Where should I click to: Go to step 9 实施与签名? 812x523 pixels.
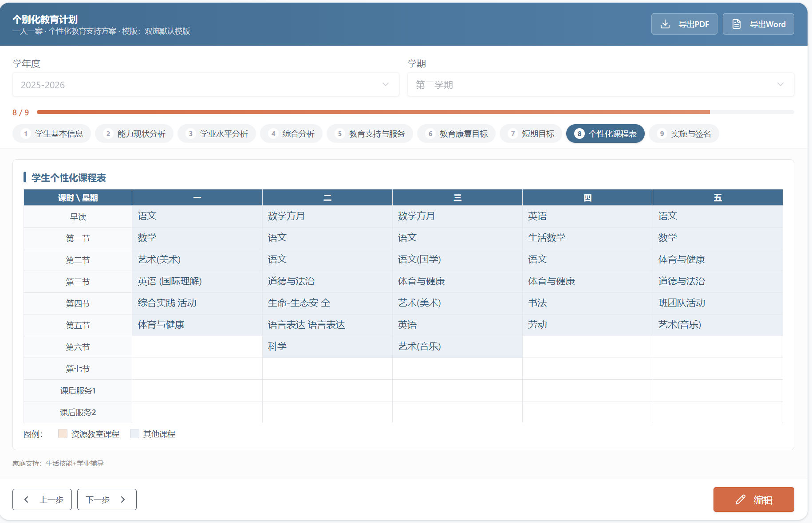(x=684, y=134)
